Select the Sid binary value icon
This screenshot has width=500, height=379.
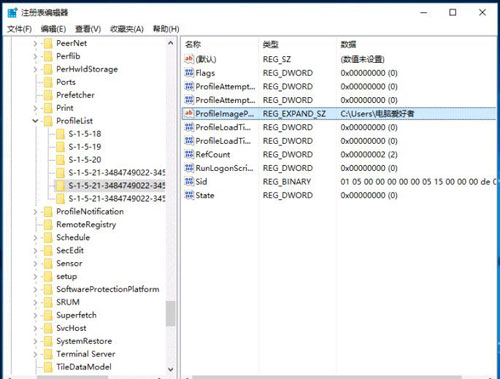(189, 181)
